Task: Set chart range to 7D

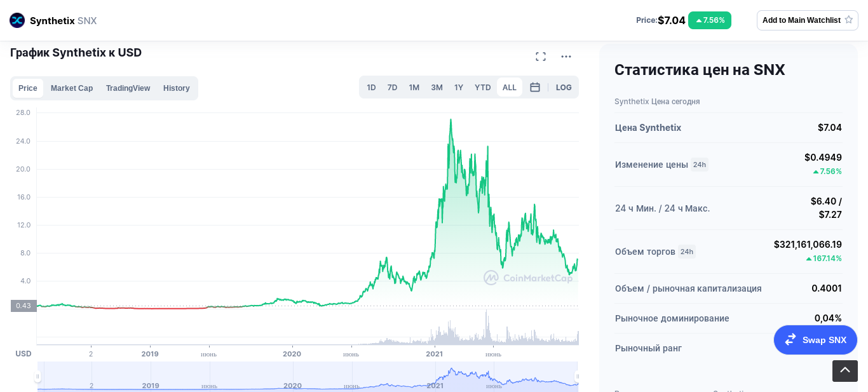Action: pos(393,88)
